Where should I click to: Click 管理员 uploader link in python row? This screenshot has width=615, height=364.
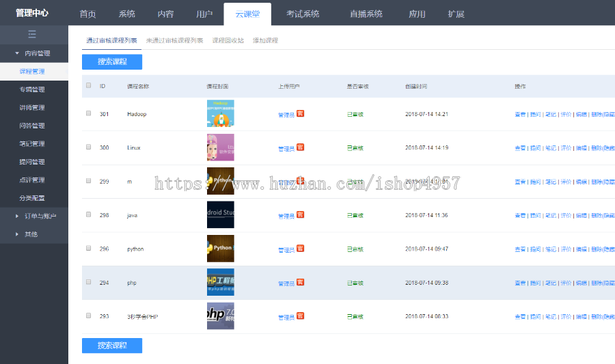coord(286,249)
